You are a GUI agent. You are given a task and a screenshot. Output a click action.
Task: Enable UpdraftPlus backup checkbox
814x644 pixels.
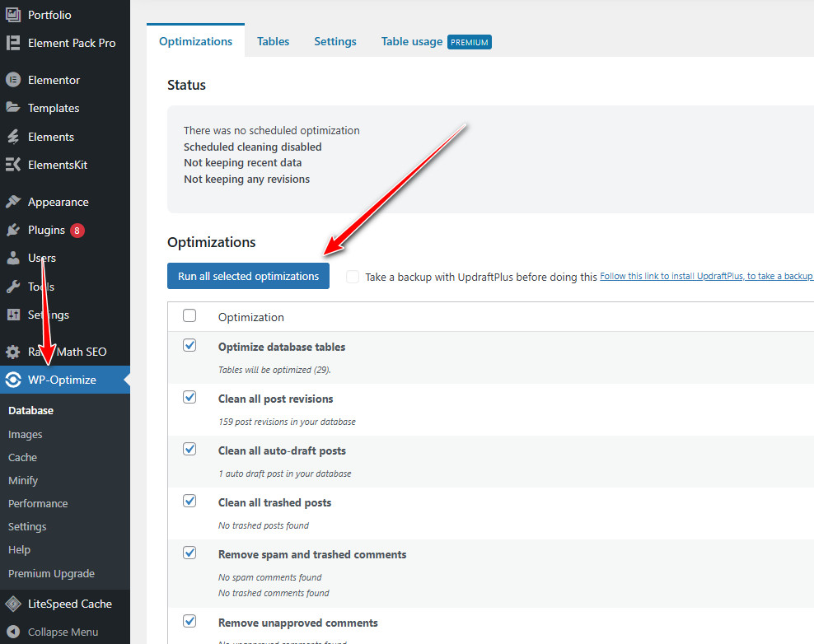pyautogui.click(x=353, y=277)
